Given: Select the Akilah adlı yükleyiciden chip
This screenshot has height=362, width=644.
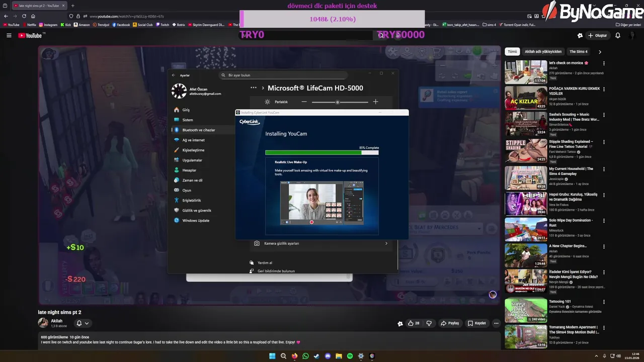Looking at the screenshot, I should 543,52.
